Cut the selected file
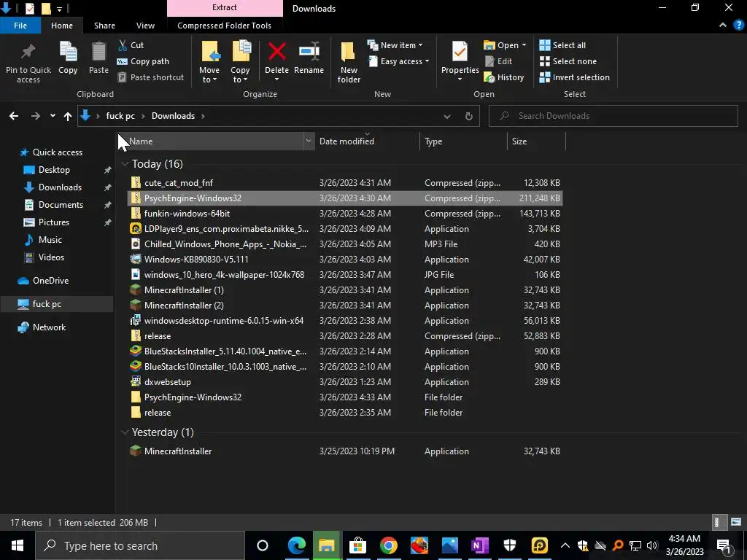 (131, 45)
